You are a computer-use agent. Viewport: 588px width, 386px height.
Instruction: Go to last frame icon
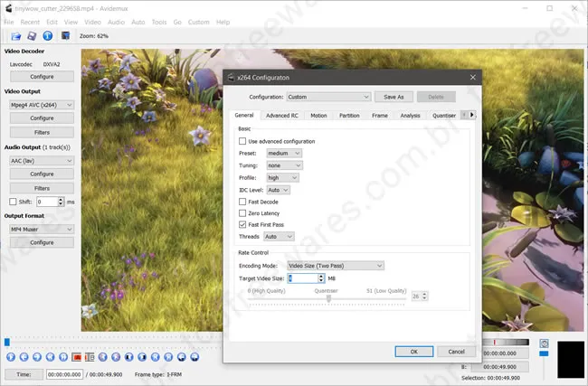(x=168, y=357)
